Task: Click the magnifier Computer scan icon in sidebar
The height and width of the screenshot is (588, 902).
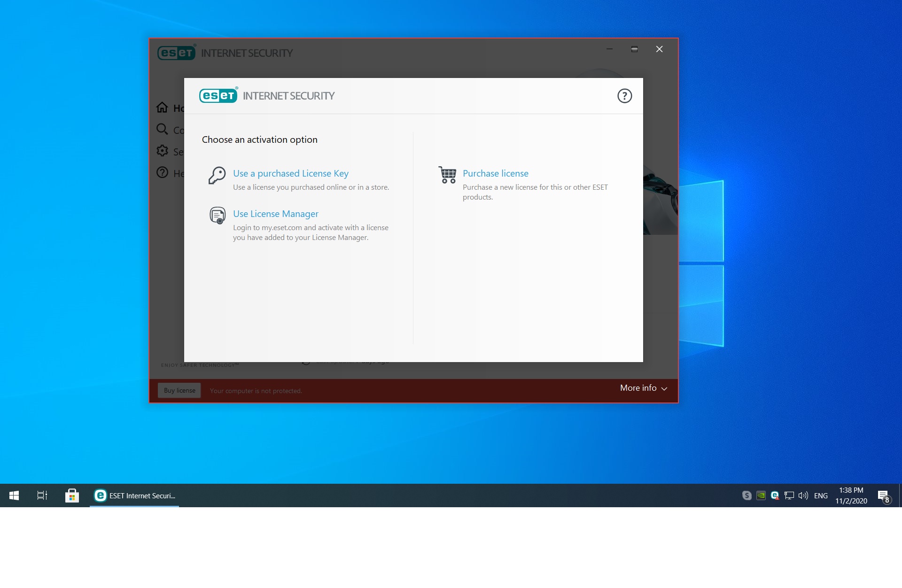Action: pyautogui.click(x=162, y=129)
